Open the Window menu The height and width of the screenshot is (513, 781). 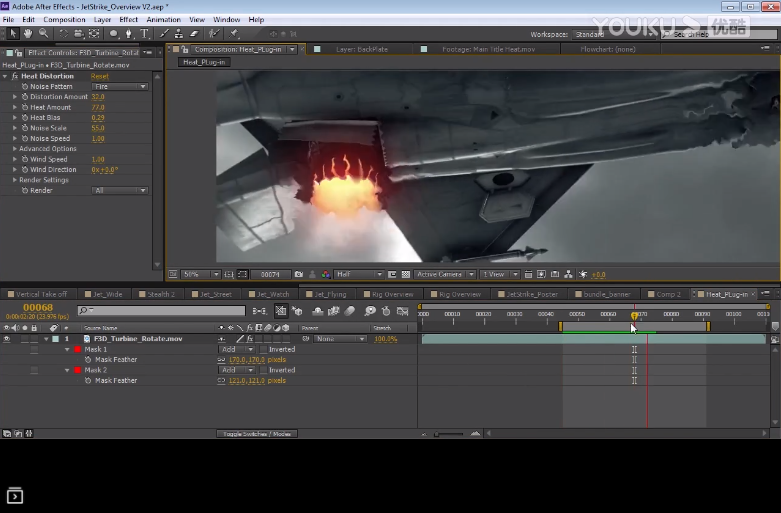pos(227,19)
